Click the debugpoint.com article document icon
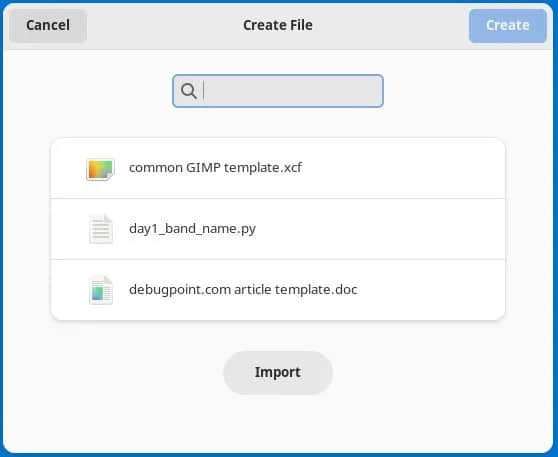Screen dimensions: 558x457 click(x=101, y=290)
